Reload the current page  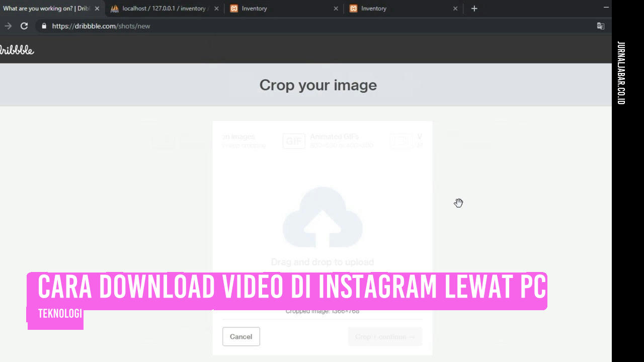point(24,26)
